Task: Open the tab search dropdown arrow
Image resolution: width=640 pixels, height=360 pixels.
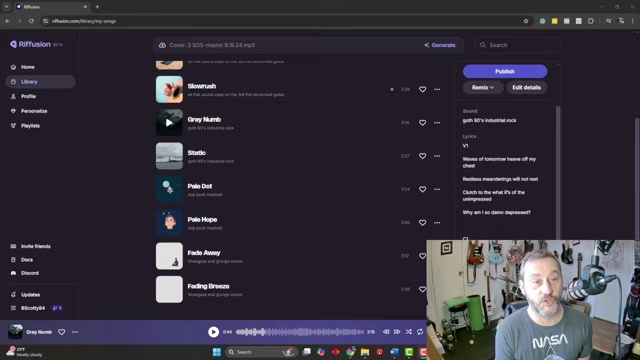Action: point(7,7)
